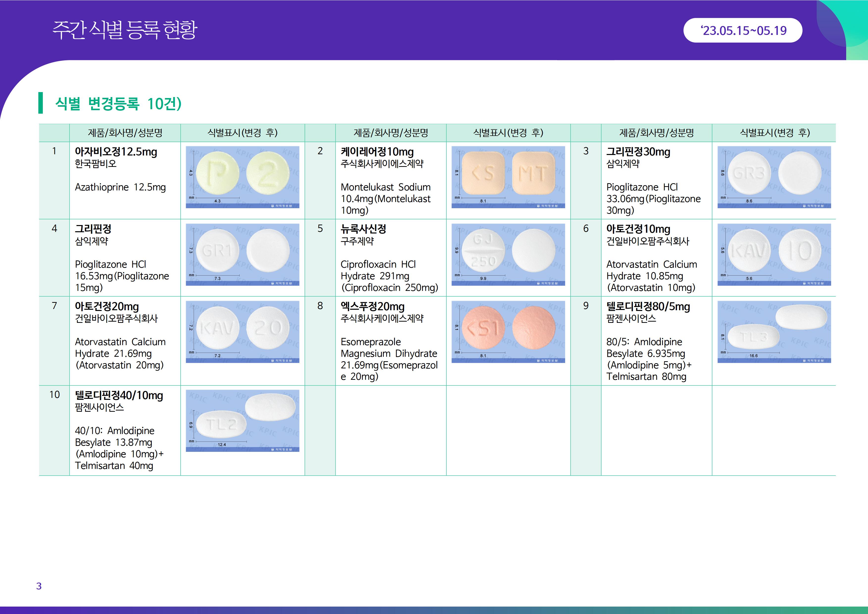Click the 아토건정10mg KAV 10 pill image
The image size is (868, 614).
click(x=774, y=255)
